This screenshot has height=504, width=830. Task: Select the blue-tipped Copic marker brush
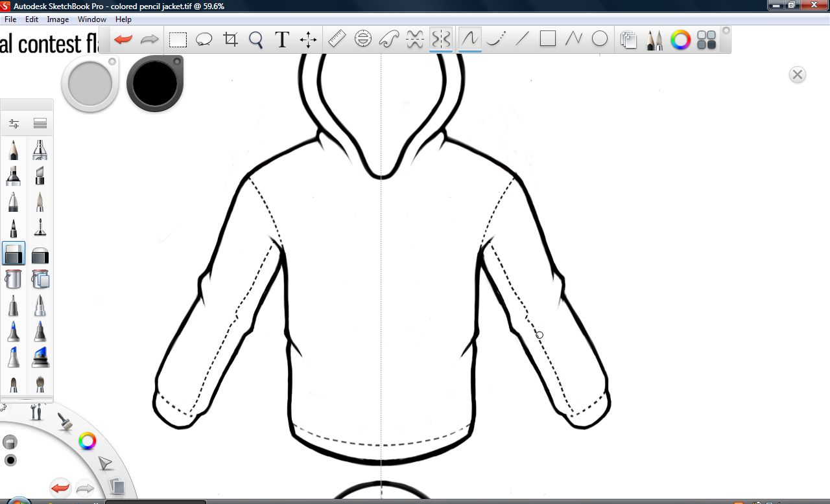(14, 331)
